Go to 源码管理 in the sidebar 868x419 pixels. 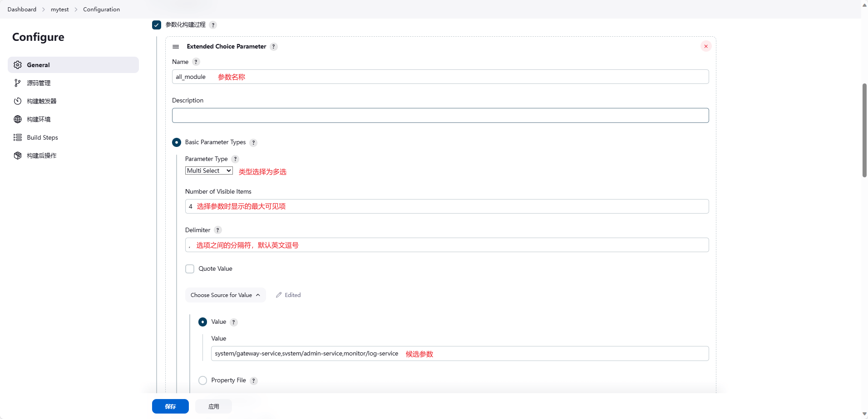[39, 83]
